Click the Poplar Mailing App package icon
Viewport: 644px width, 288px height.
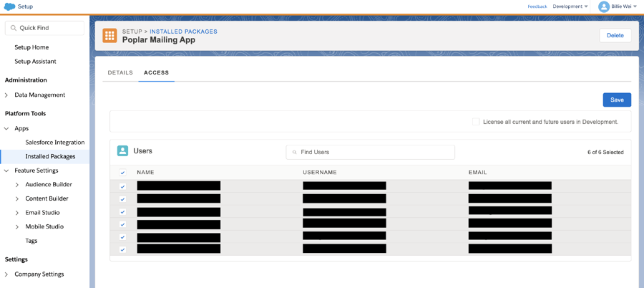(x=109, y=36)
